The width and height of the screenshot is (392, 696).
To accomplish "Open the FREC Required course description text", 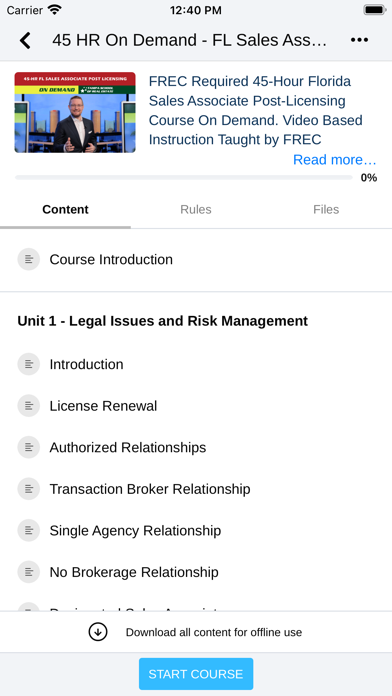I will (x=256, y=111).
